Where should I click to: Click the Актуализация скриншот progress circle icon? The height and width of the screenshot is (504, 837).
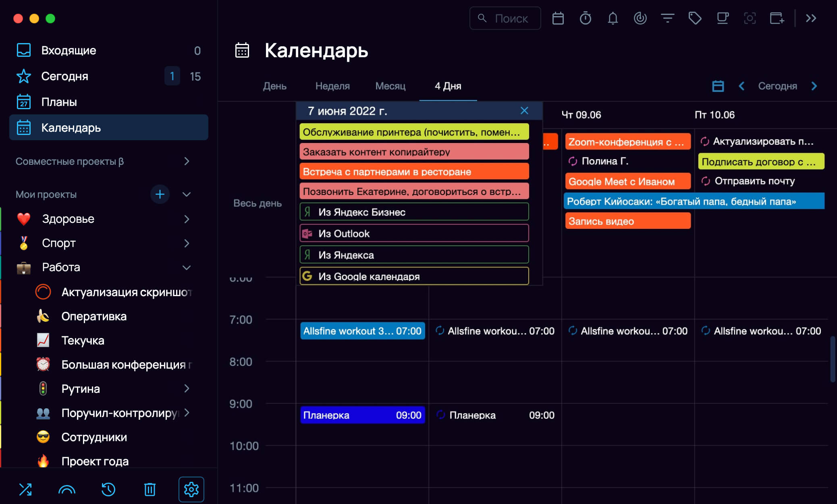pyautogui.click(x=43, y=292)
